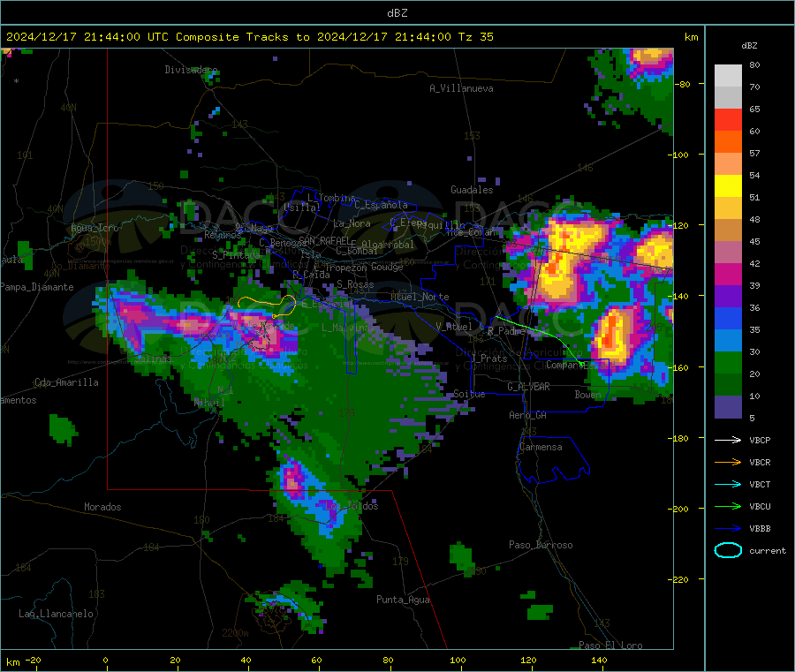This screenshot has height=672, width=795.
Task: Click the cyan 'current' ellipse legend icon
Action: (728, 550)
